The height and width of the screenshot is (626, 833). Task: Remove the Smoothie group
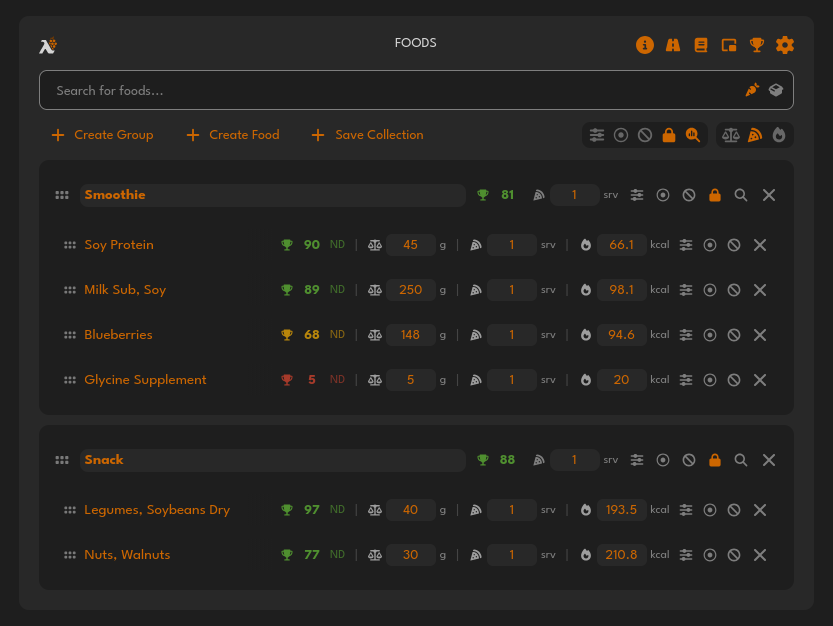pos(769,195)
